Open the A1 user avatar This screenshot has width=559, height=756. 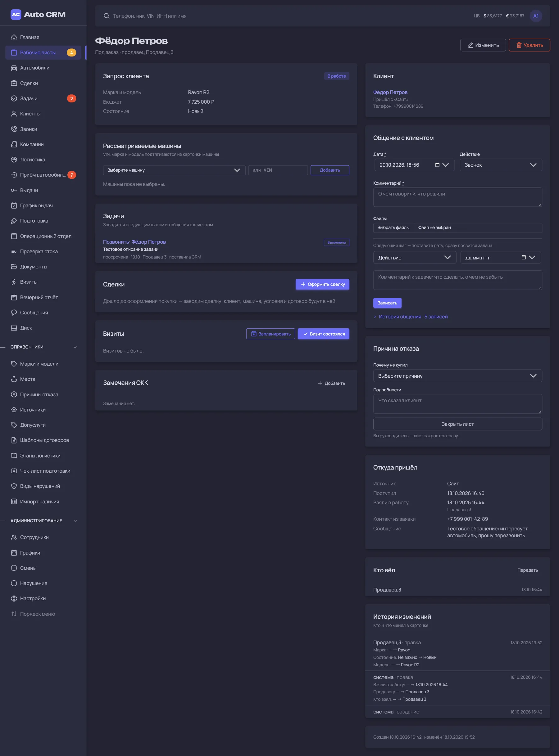click(536, 16)
